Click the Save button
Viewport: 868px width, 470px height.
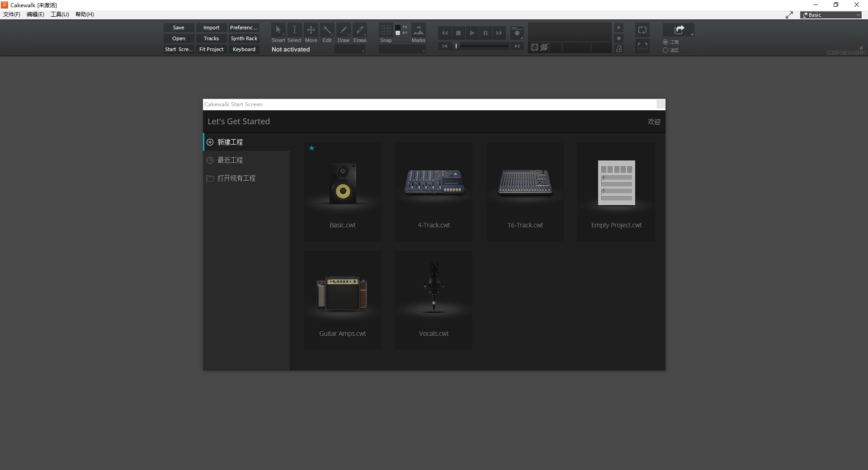coord(179,28)
